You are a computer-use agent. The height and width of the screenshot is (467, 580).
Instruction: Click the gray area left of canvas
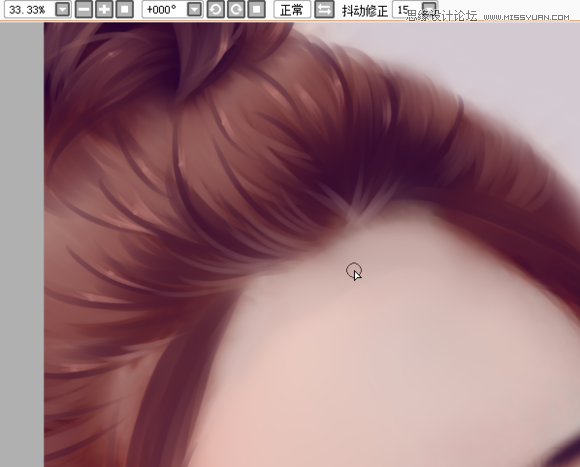coord(22,244)
